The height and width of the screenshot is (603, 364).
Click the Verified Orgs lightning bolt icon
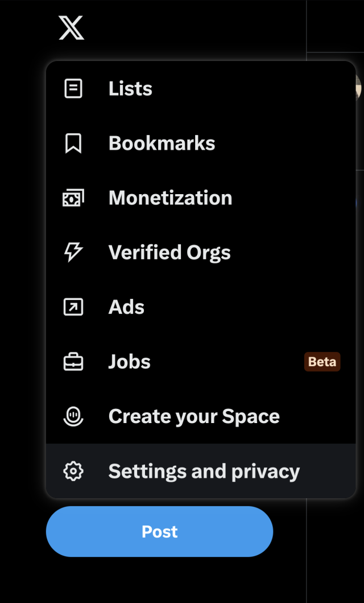pyautogui.click(x=73, y=252)
